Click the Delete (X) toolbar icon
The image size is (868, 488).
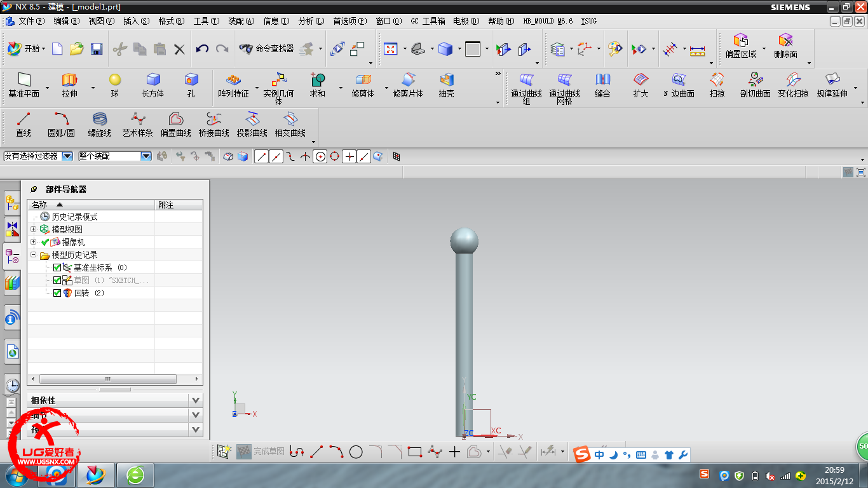[x=179, y=48]
